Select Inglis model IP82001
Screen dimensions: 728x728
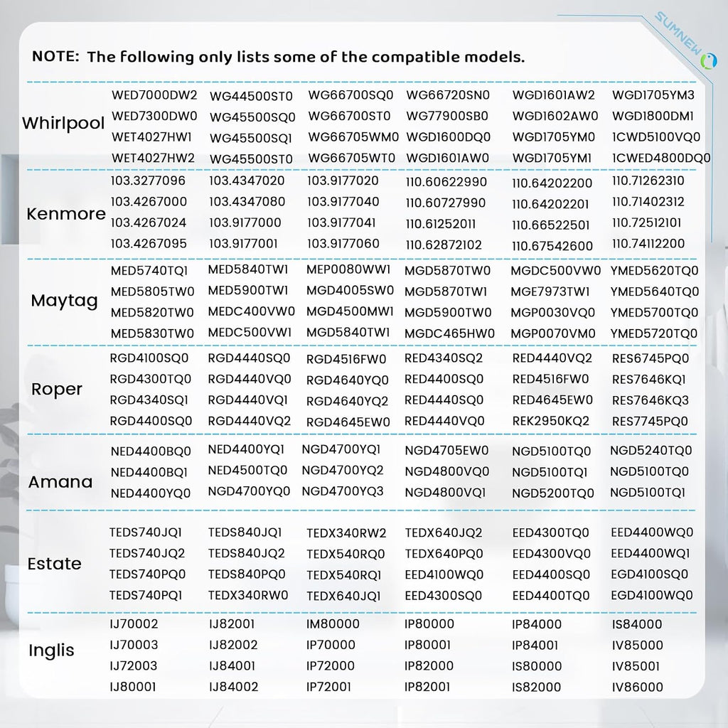pyautogui.click(x=427, y=686)
